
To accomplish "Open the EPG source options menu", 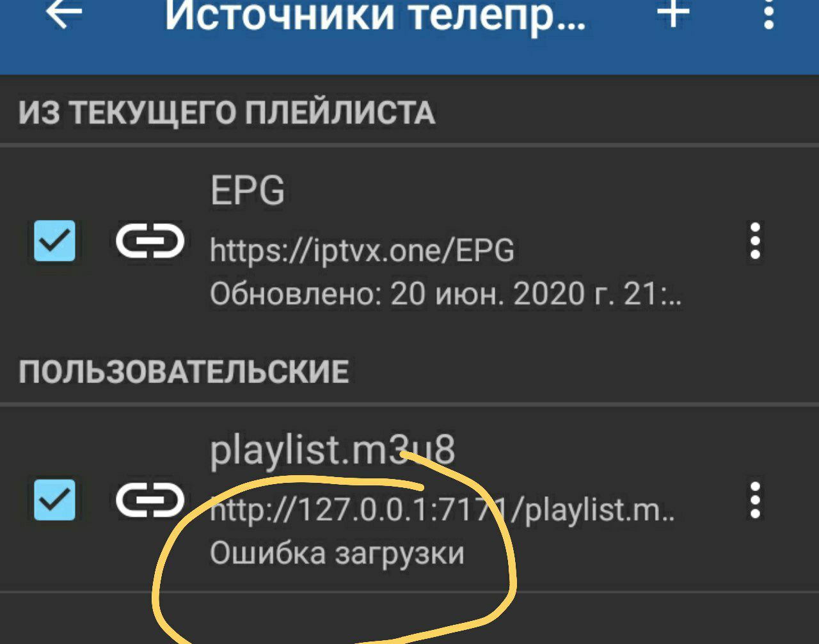I will click(755, 241).
